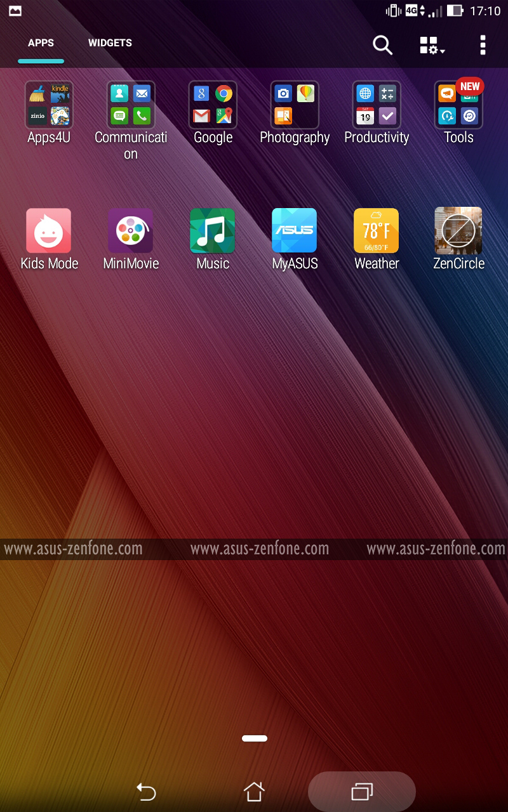This screenshot has height=812, width=508.
Task: Tap the vibrate mode status icon
Action: coord(393,11)
